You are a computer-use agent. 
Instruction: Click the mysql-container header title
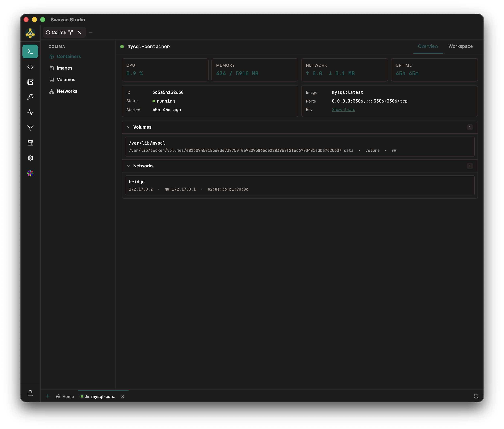pyautogui.click(x=148, y=47)
